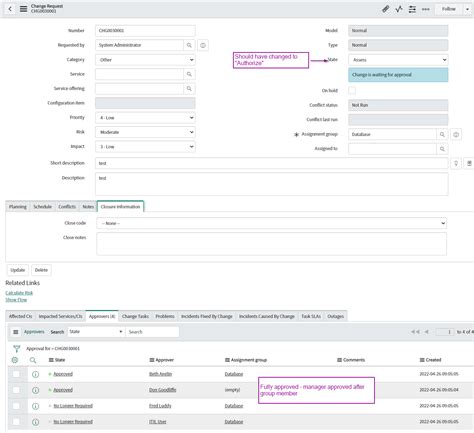Toggle the On hold checkbox
This screenshot has width=474, height=433.
[352, 90]
